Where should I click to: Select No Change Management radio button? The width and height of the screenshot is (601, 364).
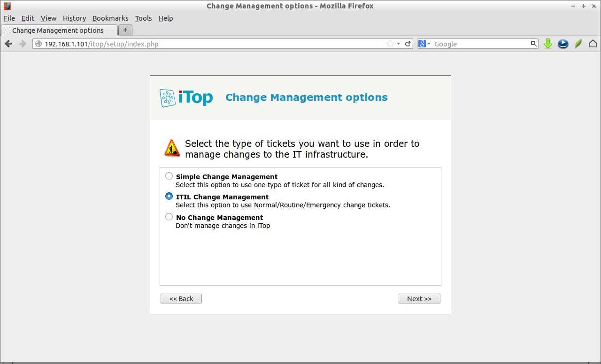click(169, 217)
